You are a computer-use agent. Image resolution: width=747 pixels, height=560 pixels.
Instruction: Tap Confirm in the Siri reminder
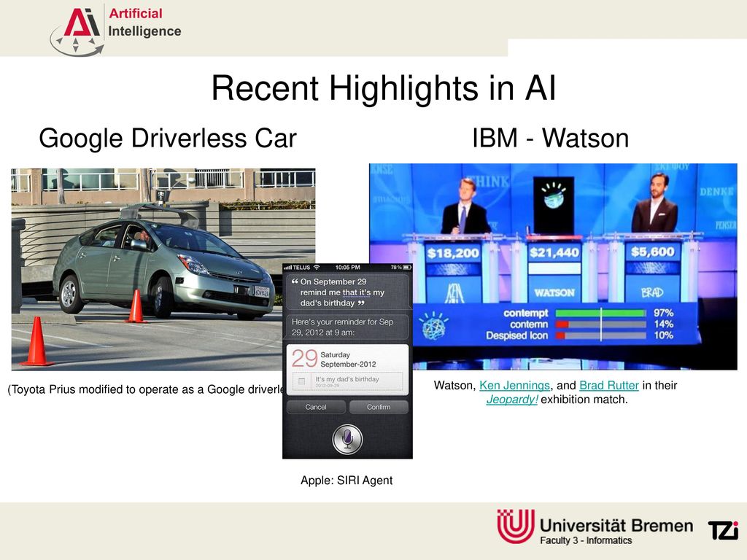tap(379, 407)
